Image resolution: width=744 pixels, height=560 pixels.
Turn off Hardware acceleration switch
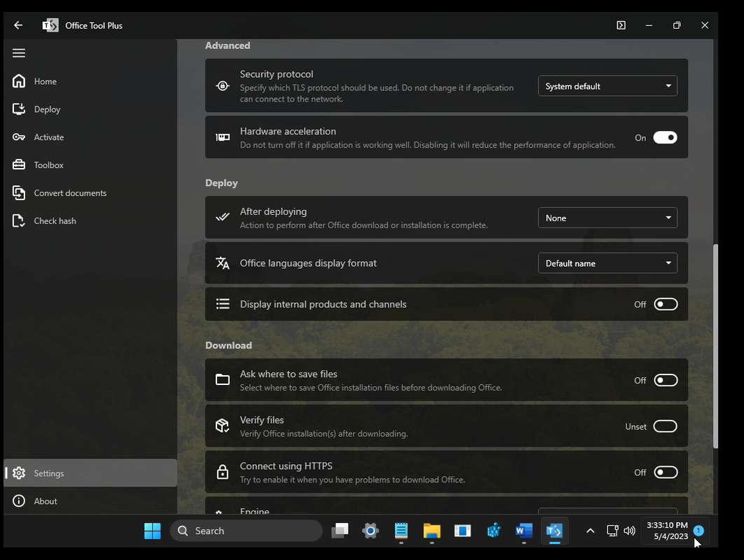(665, 137)
